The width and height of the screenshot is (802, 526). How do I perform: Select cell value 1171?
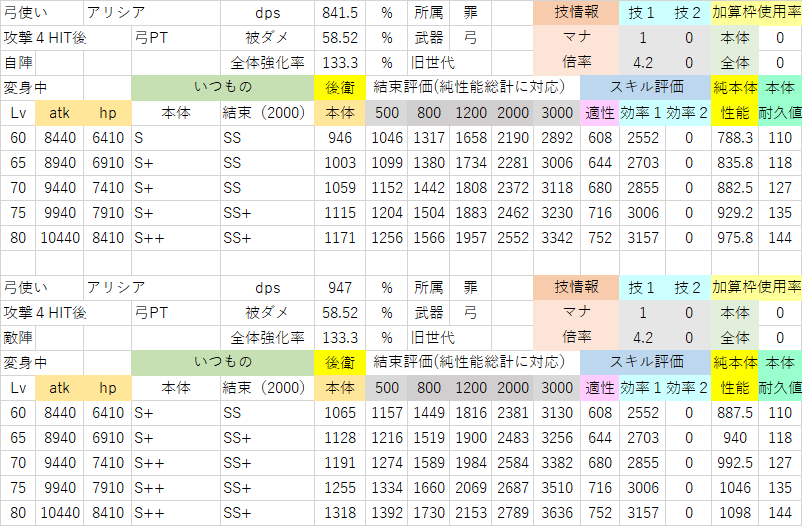pos(340,238)
